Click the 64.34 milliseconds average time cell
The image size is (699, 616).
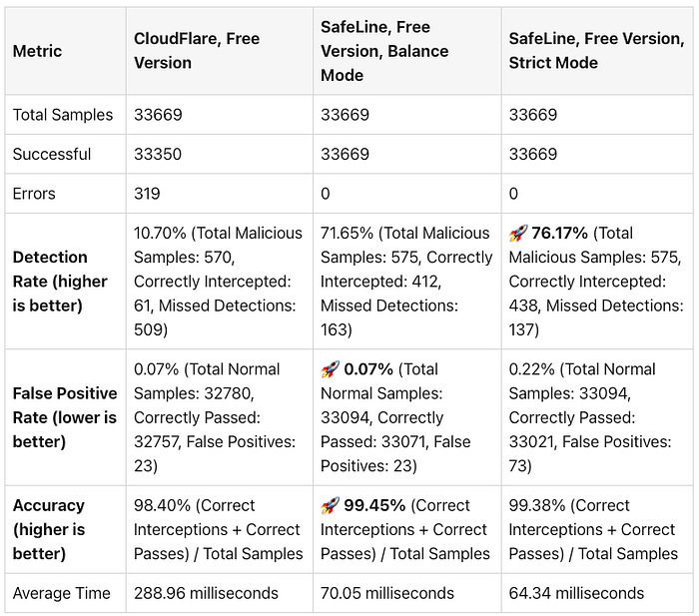pyautogui.click(x=597, y=593)
